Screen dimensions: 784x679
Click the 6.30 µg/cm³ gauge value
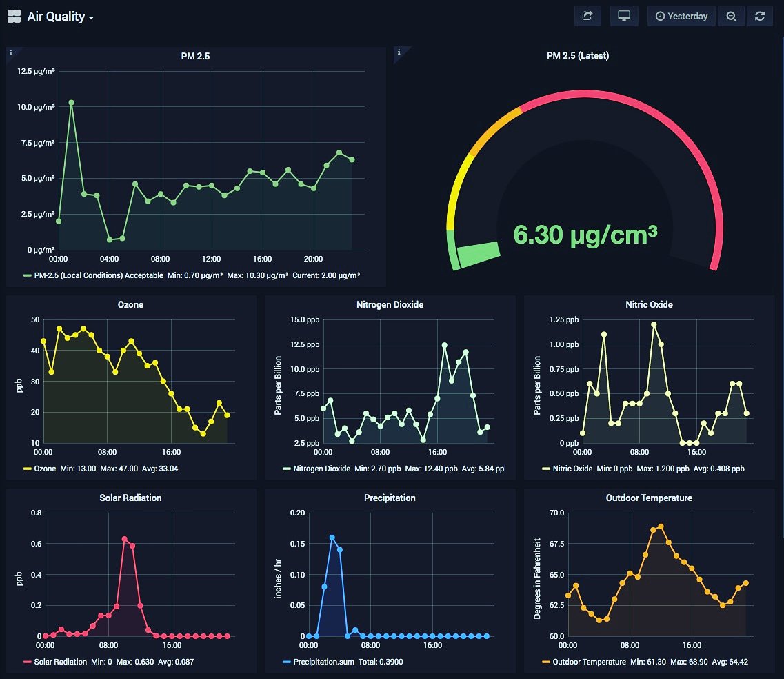(x=585, y=235)
